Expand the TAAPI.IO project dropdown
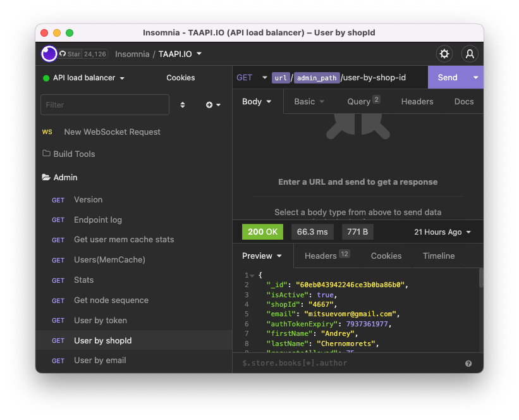519x420 pixels. [180, 54]
